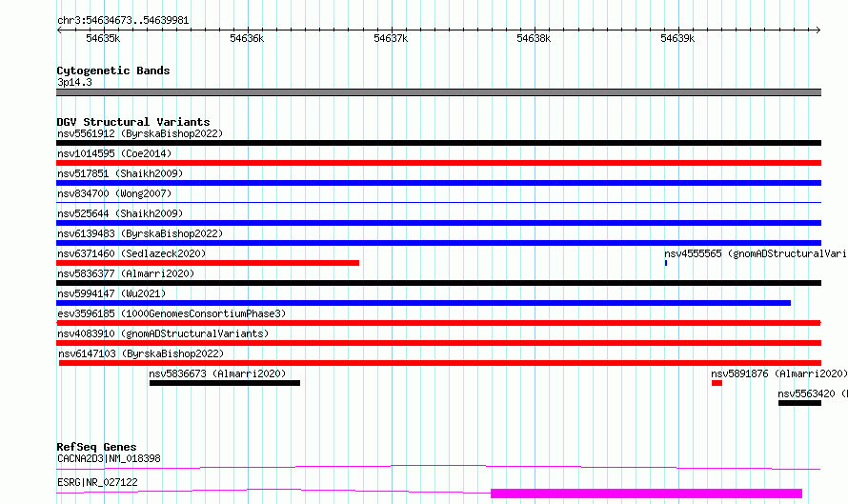Click the small red bar for nsv5891876
The width and height of the screenshot is (848, 504).
tap(717, 383)
